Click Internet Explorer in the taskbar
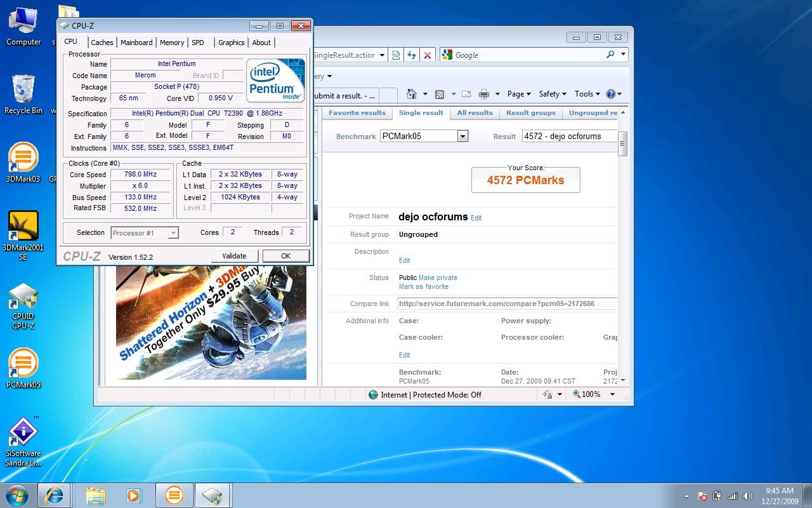812x508 pixels. click(x=54, y=495)
